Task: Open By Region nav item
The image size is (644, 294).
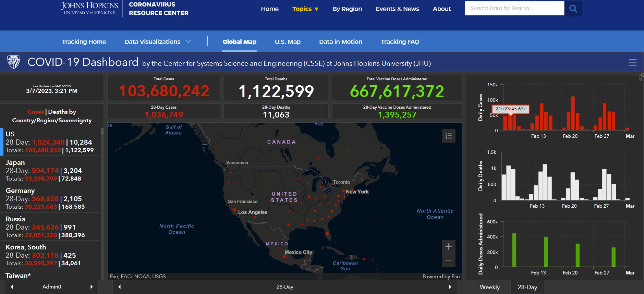Action: click(347, 9)
